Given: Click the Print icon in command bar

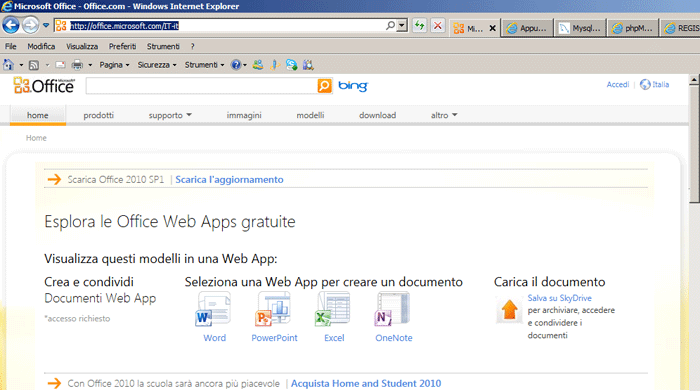Looking at the screenshot, I should [x=77, y=65].
